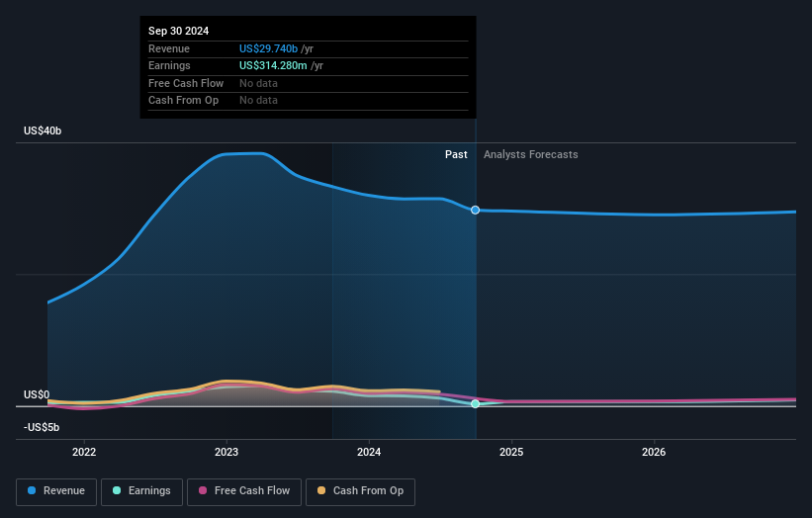Click the -US$5b axis label
This screenshot has width=812, height=518.
point(42,427)
